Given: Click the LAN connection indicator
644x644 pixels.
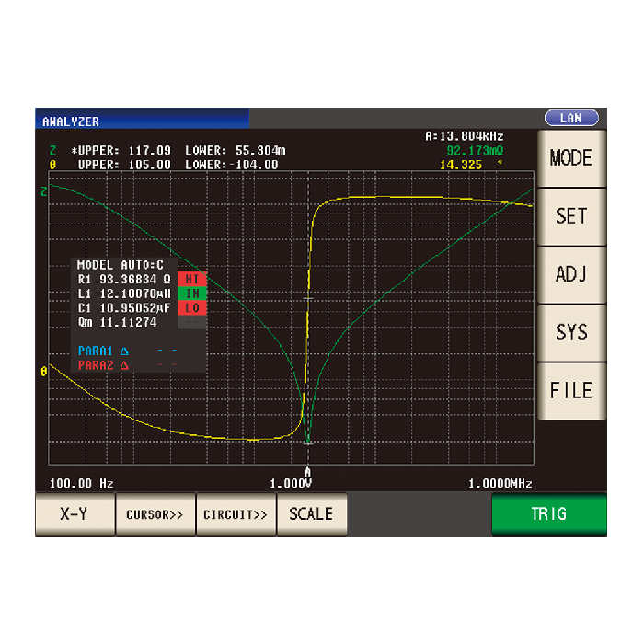Looking at the screenshot, I should tap(571, 118).
